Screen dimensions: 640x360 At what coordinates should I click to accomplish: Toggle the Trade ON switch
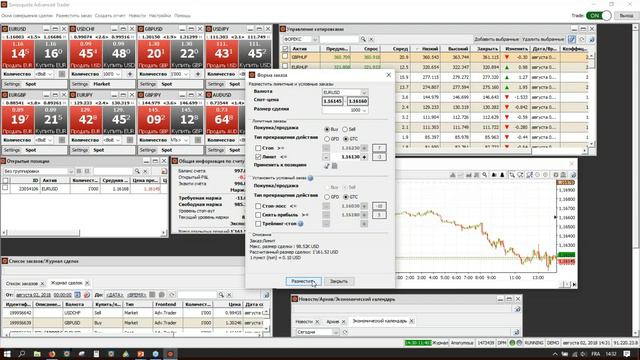click(598, 16)
